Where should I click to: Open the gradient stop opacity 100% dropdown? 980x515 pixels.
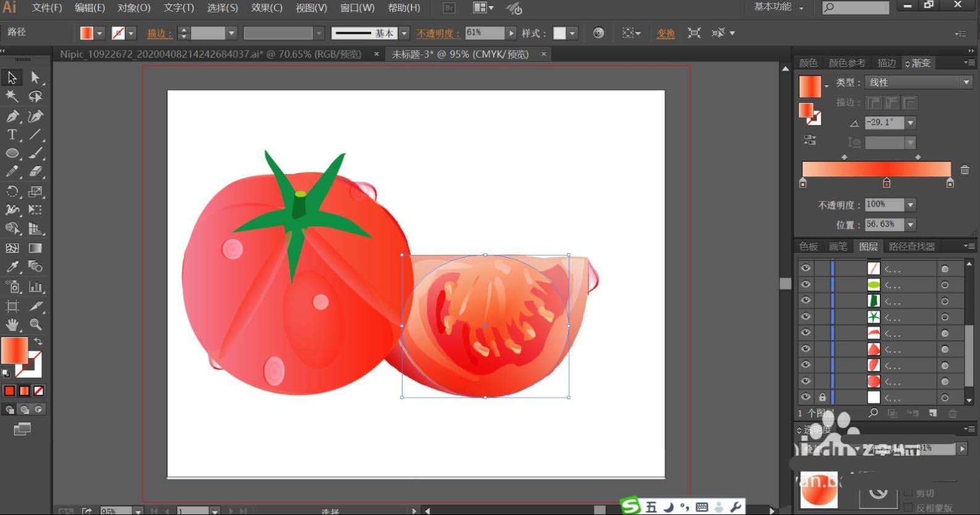910,204
